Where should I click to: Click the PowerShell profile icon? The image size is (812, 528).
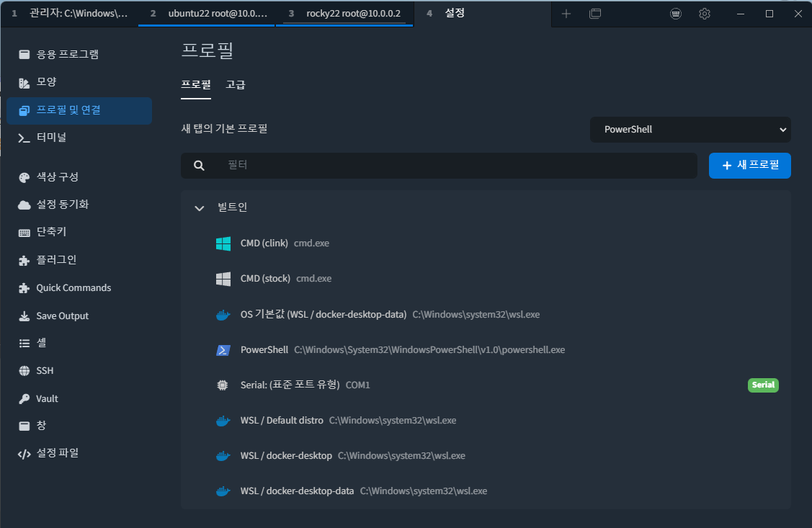223,350
